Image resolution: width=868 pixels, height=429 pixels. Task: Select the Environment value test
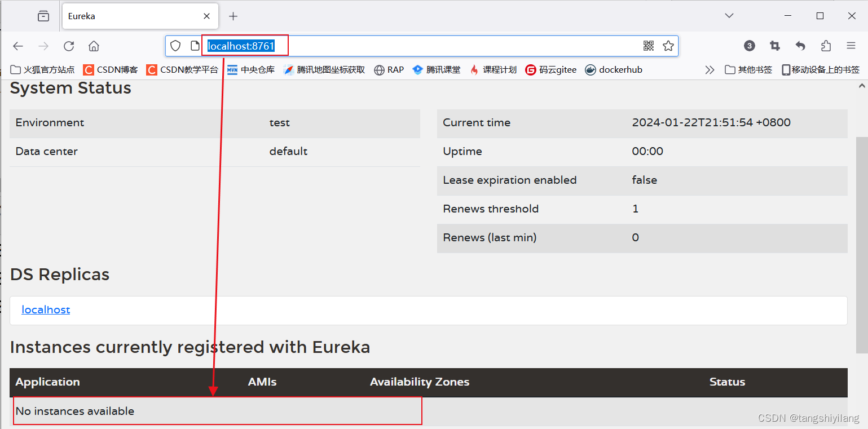[280, 123]
